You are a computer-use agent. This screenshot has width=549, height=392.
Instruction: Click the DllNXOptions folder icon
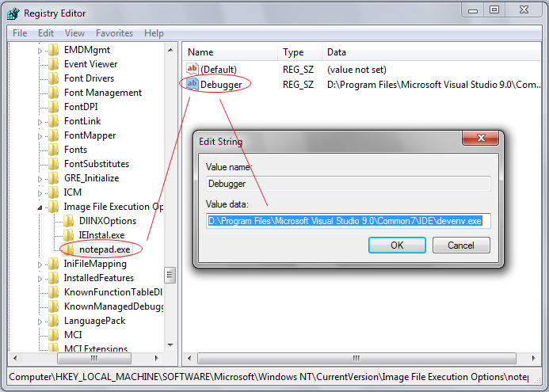click(x=69, y=221)
